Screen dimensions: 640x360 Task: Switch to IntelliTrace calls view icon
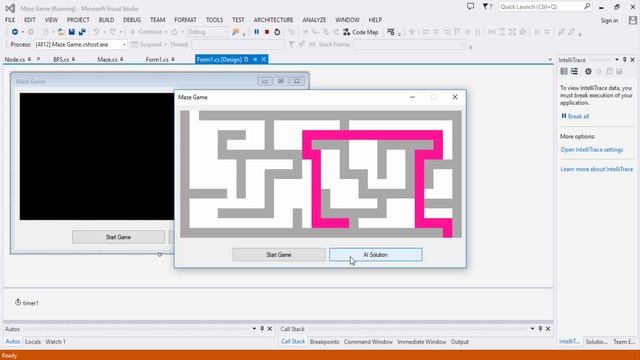[574, 71]
